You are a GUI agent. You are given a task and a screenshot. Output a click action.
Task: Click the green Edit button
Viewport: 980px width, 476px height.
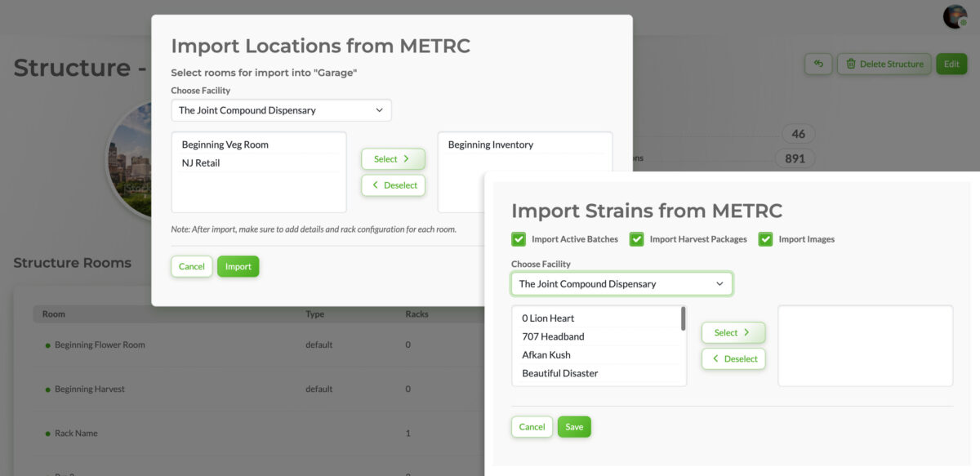(951, 64)
